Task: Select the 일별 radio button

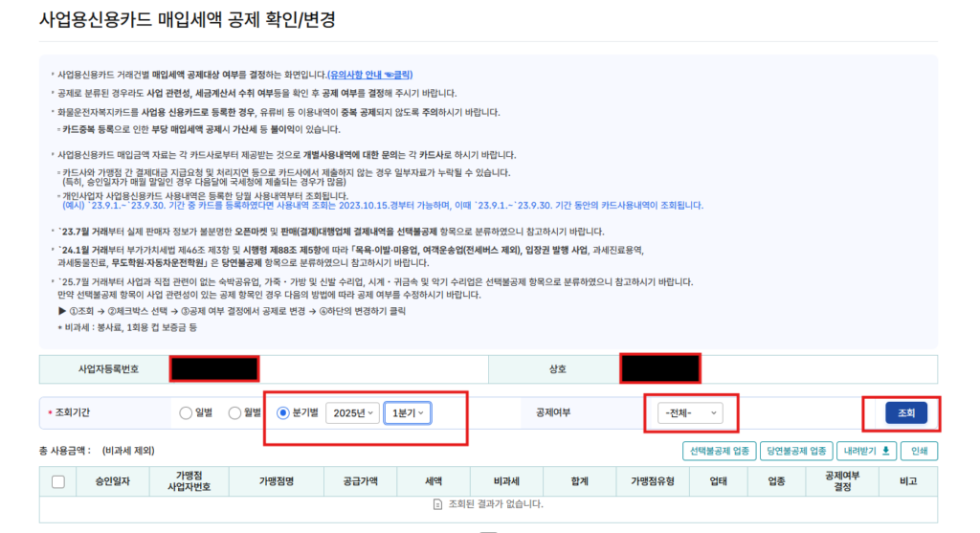Action: coord(186,413)
